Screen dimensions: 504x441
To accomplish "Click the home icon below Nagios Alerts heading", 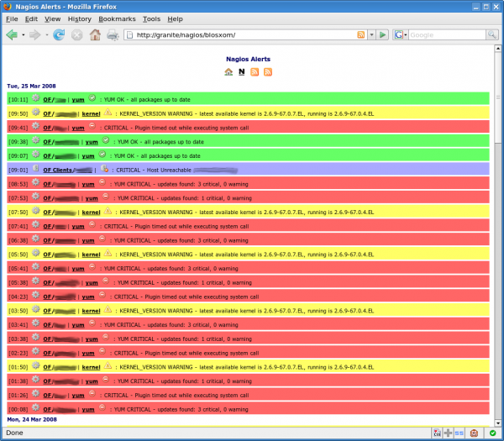I will click(x=228, y=72).
